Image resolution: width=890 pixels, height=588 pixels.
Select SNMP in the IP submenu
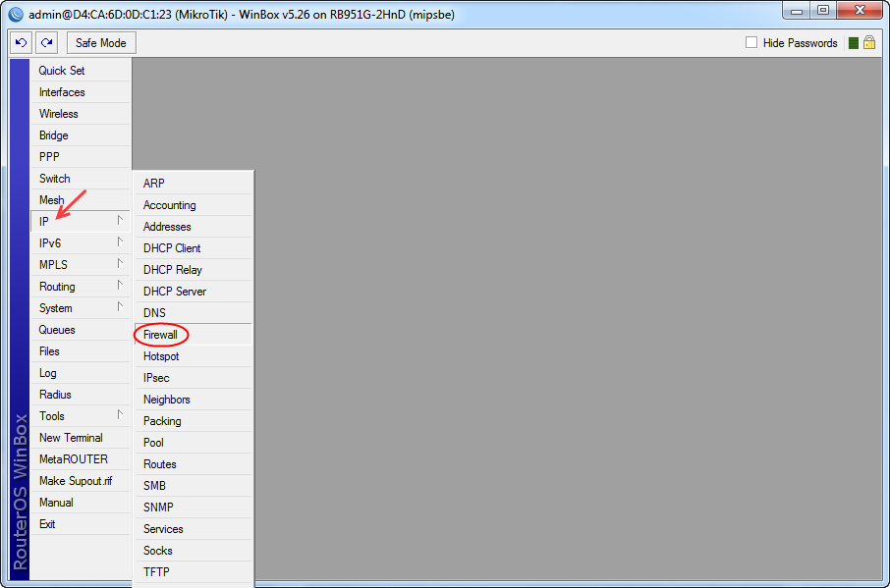[x=193, y=507]
